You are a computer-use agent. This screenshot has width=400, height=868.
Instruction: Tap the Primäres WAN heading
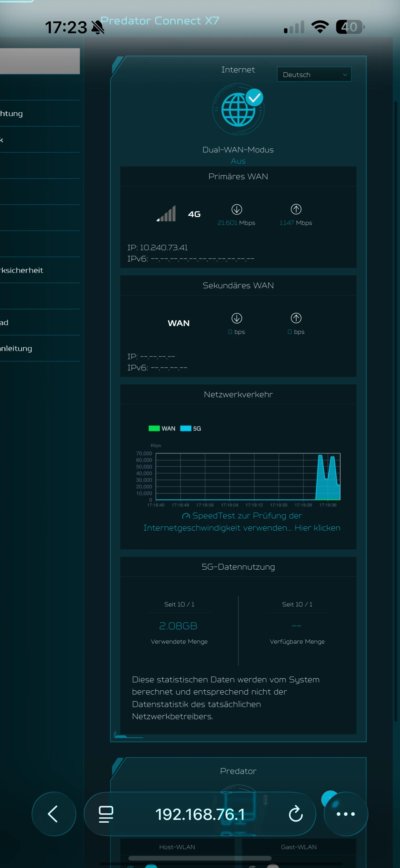[x=238, y=176]
